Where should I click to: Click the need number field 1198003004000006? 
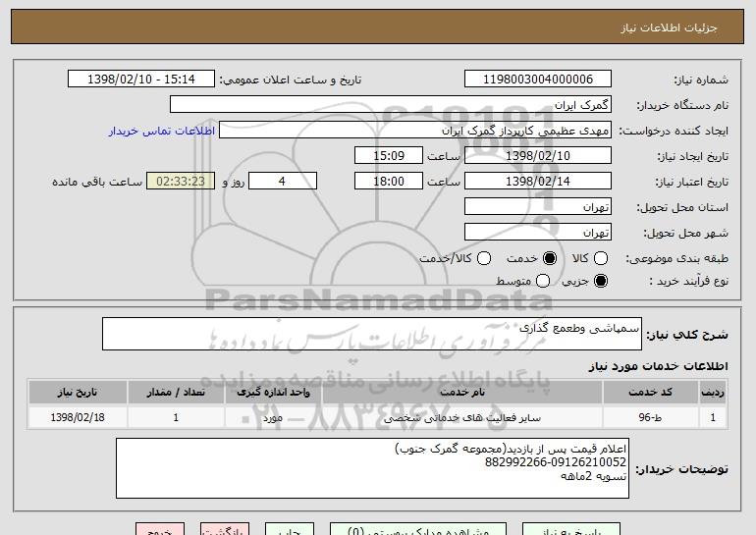[x=538, y=80]
